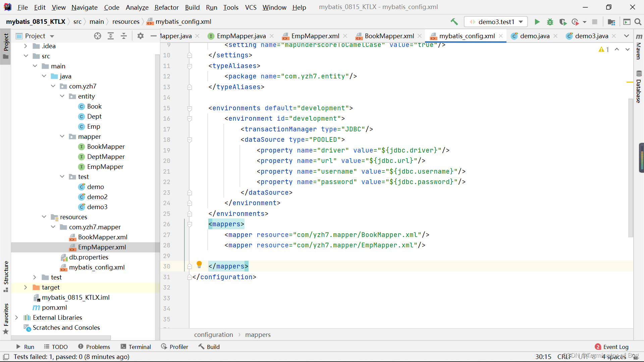Open the Run tool window button
Image resolution: width=644 pixels, height=362 pixels.
coord(25,347)
